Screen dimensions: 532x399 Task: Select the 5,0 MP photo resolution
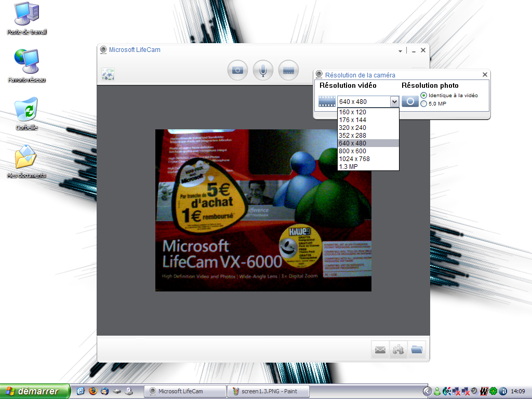(x=423, y=103)
